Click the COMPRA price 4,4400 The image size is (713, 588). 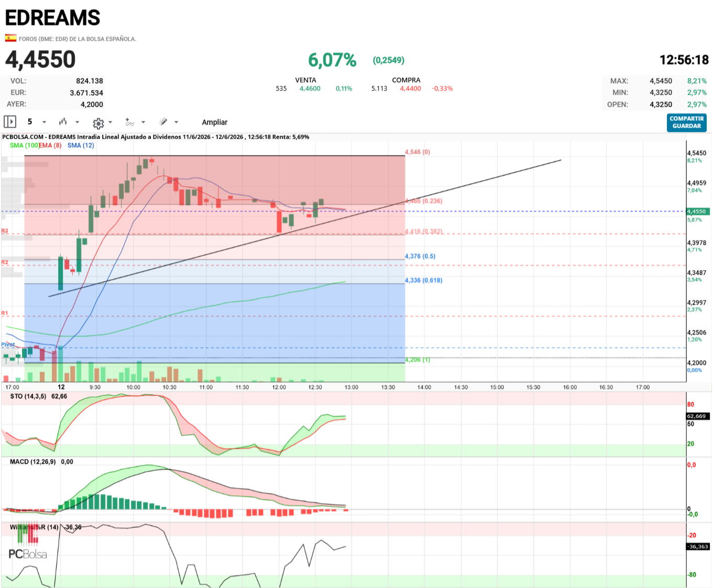[411, 88]
